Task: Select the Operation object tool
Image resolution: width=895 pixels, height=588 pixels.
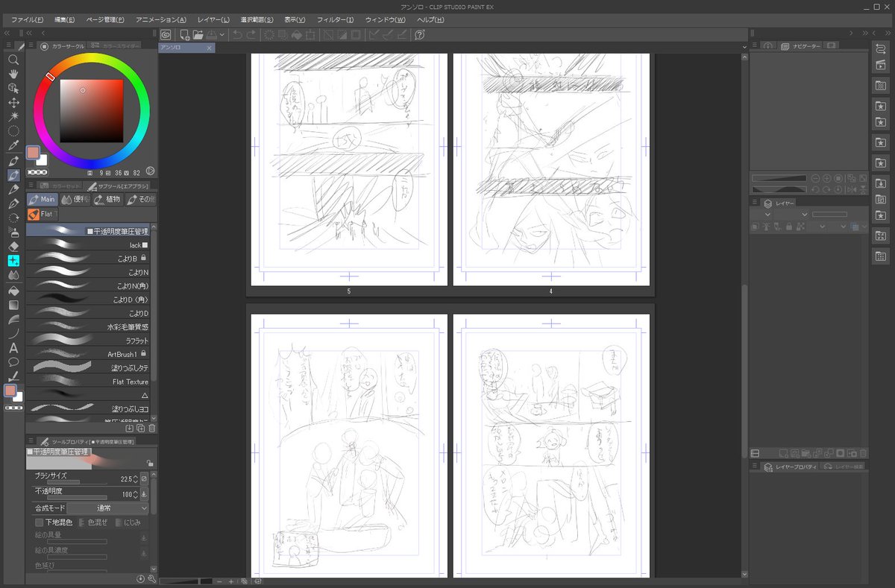Action: pos(13,88)
